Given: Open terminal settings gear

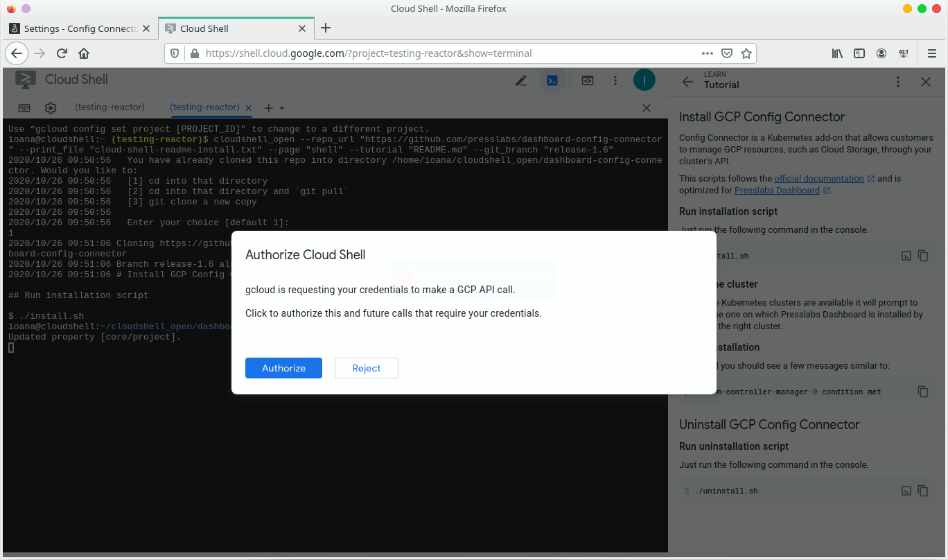Looking at the screenshot, I should [51, 108].
